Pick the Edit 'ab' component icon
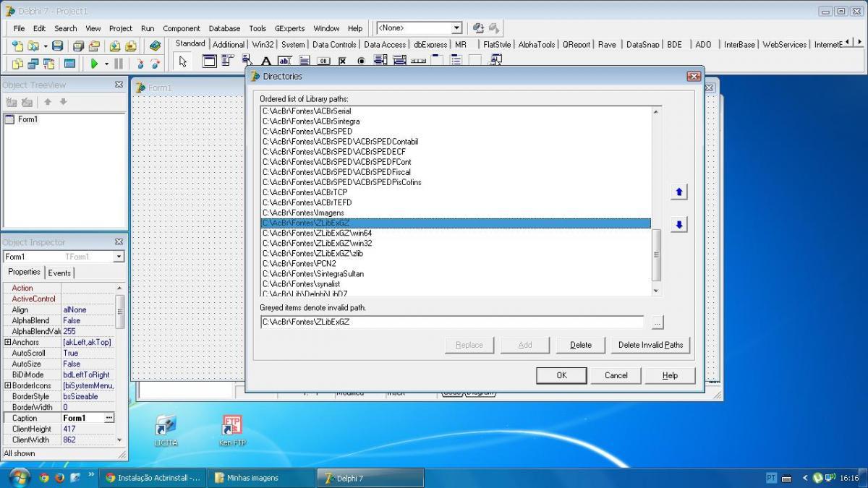The height and width of the screenshot is (488, 868). 285,61
